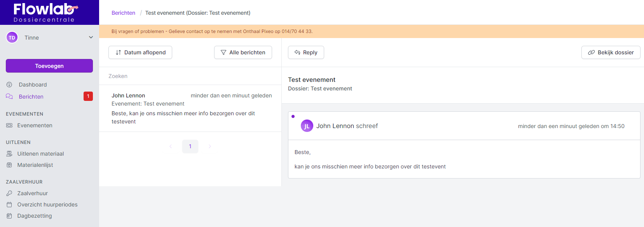Select page 1 in pagination
The height and width of the screenshot is (227, 644).
190,146
